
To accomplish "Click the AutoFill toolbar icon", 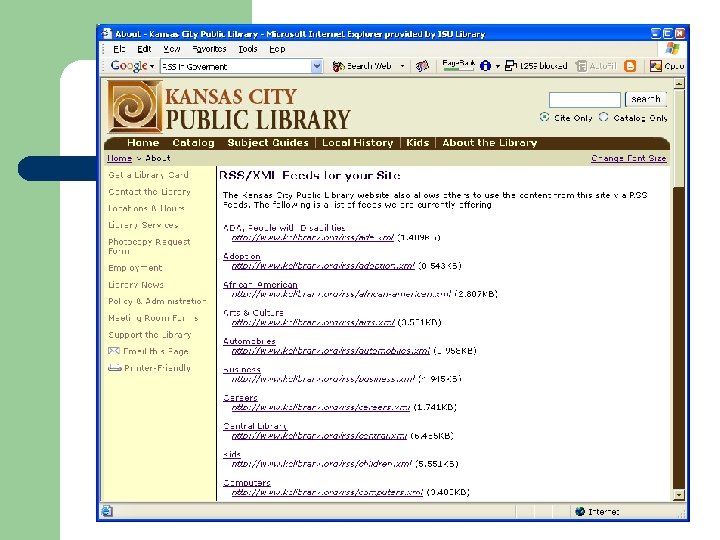I will [x=581, y=66].
